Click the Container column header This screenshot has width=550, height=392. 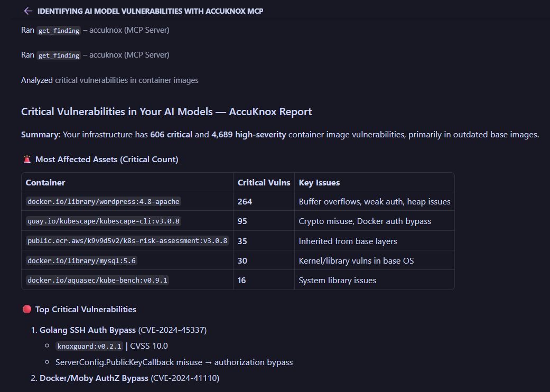(45, 182)
